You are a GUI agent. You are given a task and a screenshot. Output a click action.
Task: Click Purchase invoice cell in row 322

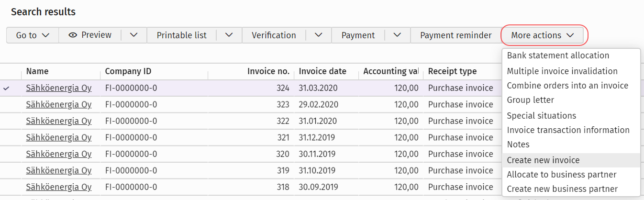pos(462,121)
